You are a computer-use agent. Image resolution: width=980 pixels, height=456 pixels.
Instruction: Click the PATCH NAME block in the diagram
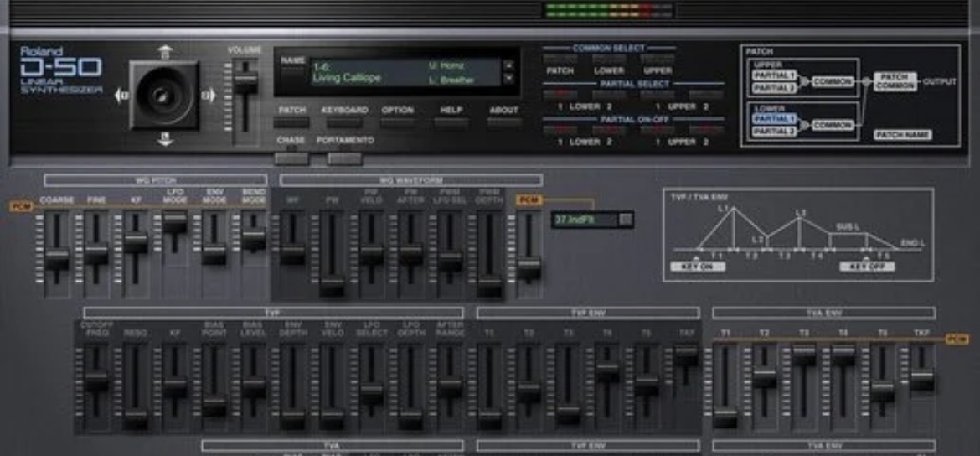click(x=902, y=134)
